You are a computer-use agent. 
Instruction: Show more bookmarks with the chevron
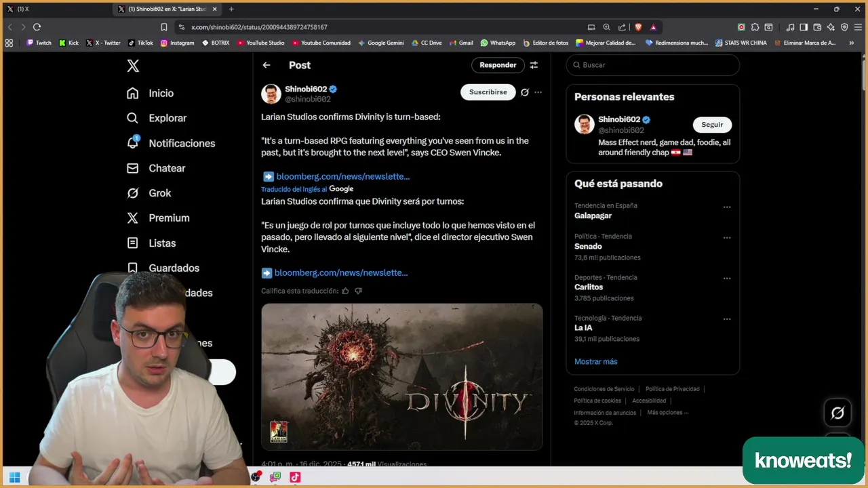pyautogui.click(x=851, y=43)
